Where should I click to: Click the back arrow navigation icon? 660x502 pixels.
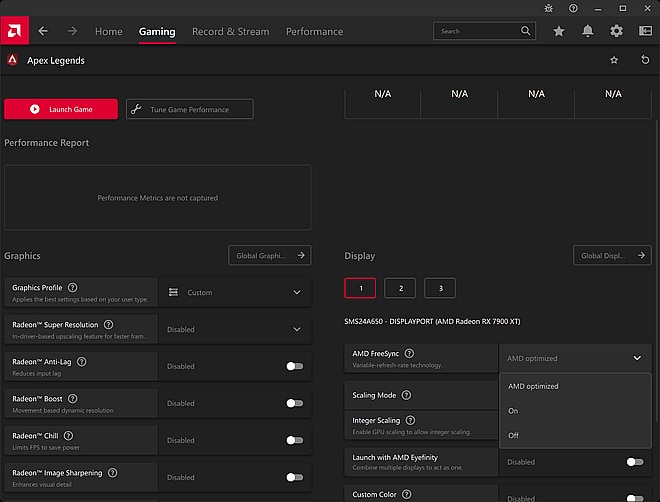pyautogui.click(x=43, y=31)
